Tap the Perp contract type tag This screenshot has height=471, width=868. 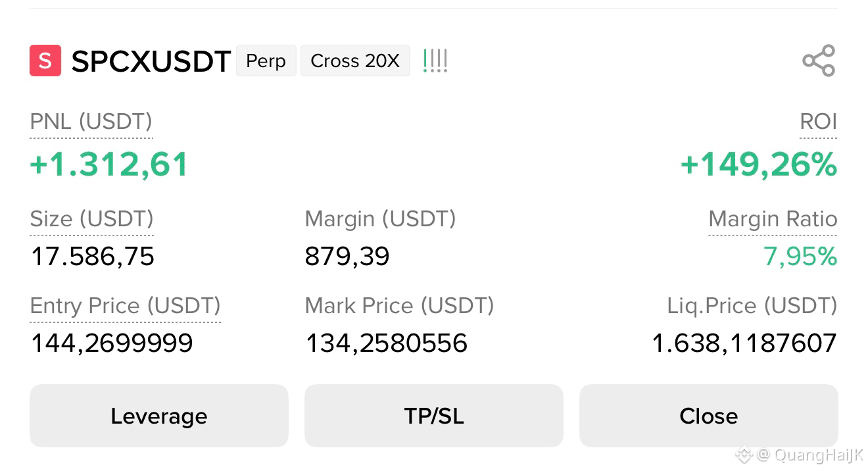(x=266, y=61)
